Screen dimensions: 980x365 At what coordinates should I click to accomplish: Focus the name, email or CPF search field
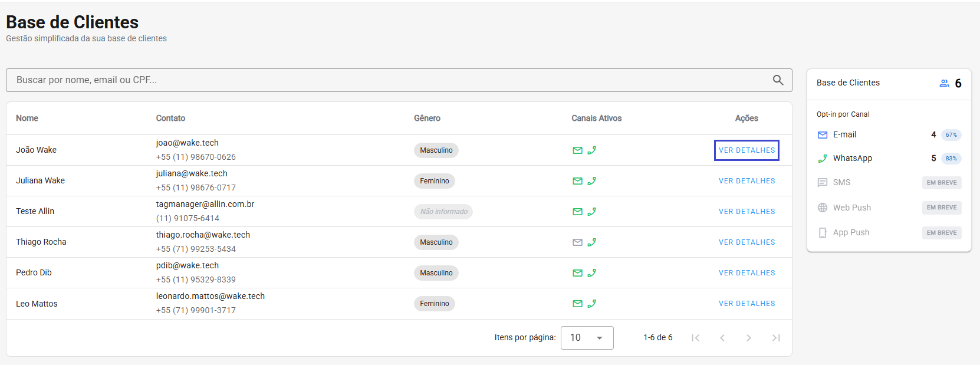tap(389, 80)
